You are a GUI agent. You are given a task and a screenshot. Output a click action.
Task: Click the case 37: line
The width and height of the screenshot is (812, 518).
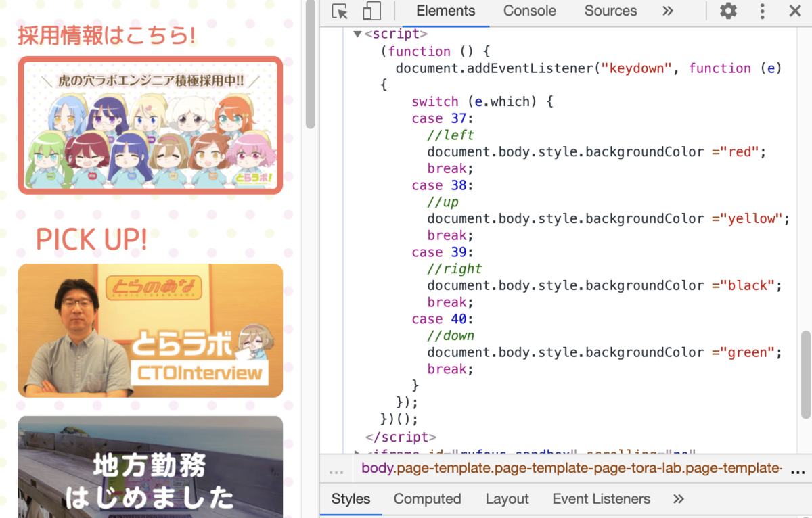click(x=443, y=118)
